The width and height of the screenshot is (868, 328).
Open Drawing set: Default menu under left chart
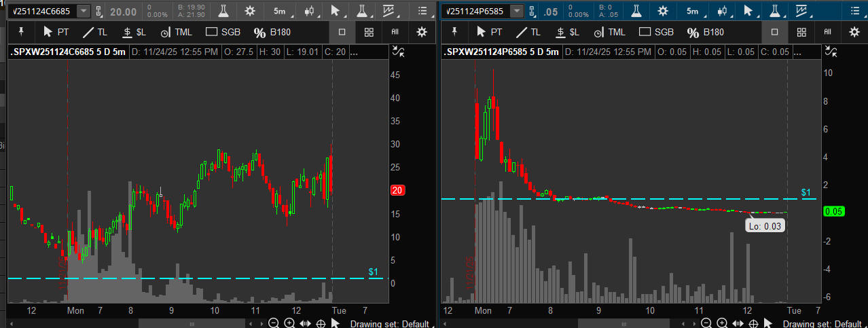click(x=389, y=324)
